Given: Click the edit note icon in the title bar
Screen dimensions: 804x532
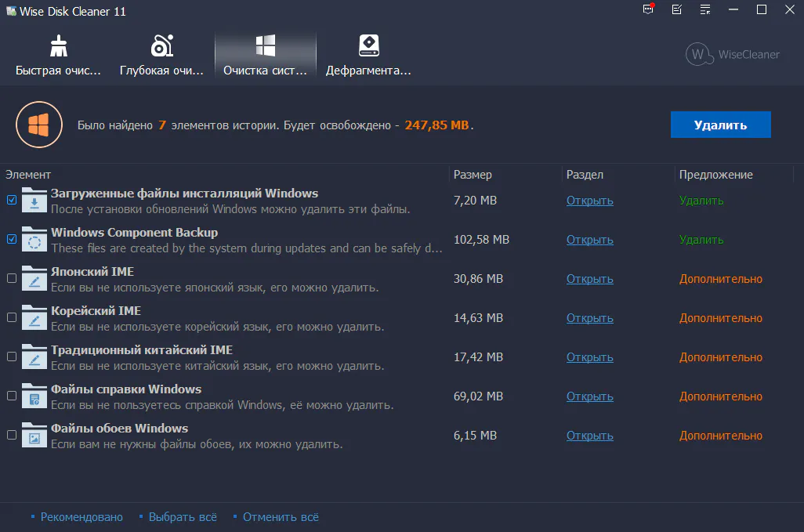Looking at the screenshot, I should pyautogui.click(x=677, y=9).
